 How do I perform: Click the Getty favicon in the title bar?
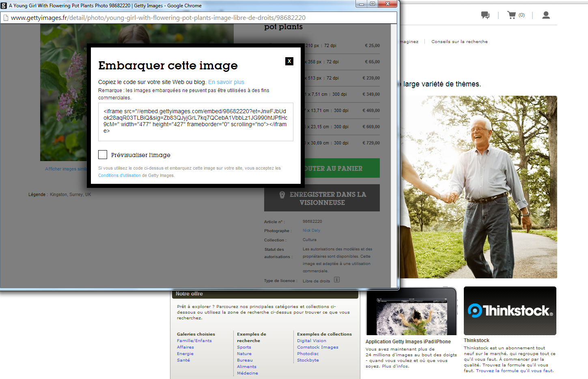4,5
